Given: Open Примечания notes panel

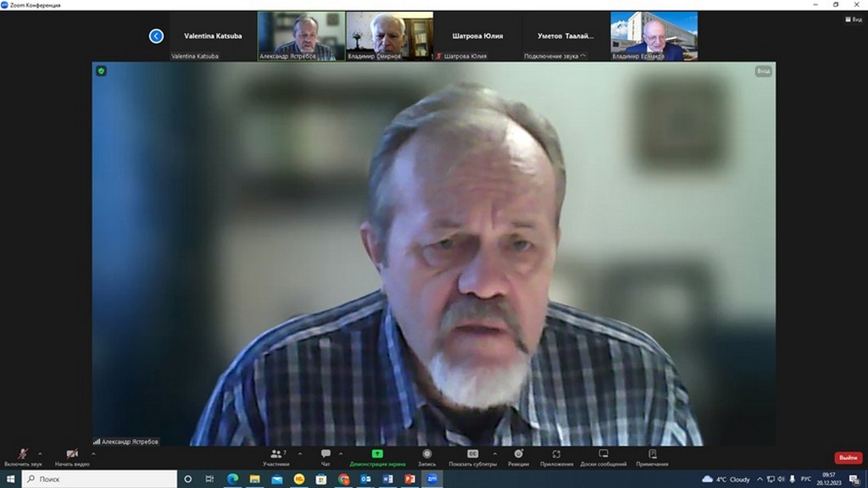Looking at the screenshot, I should coord(652,456).
